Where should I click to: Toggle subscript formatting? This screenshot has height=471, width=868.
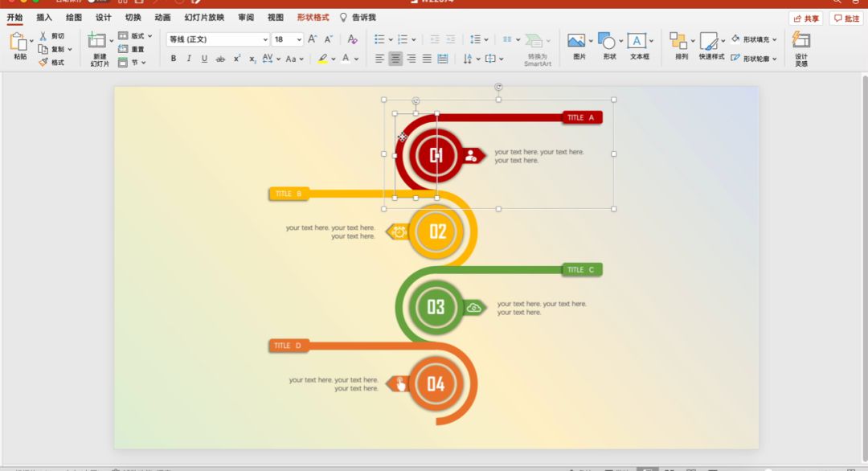(x=252, y=59)
